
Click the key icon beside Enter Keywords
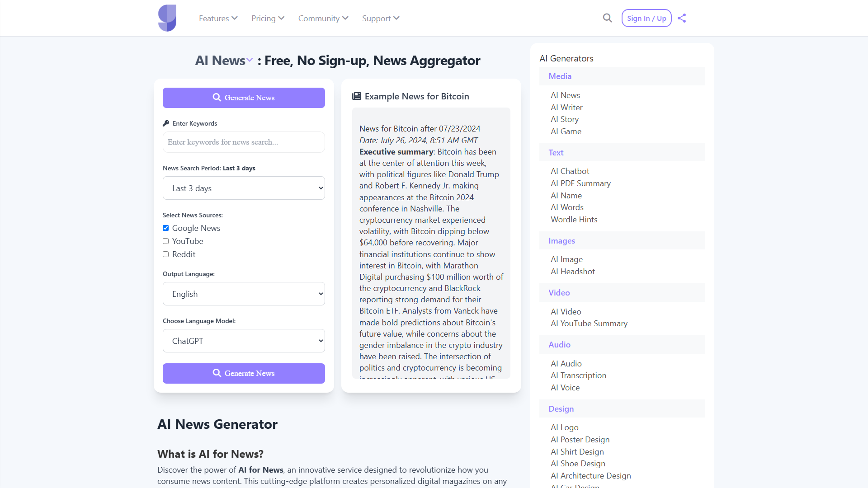pyautogui.click(x=166, y=123)
